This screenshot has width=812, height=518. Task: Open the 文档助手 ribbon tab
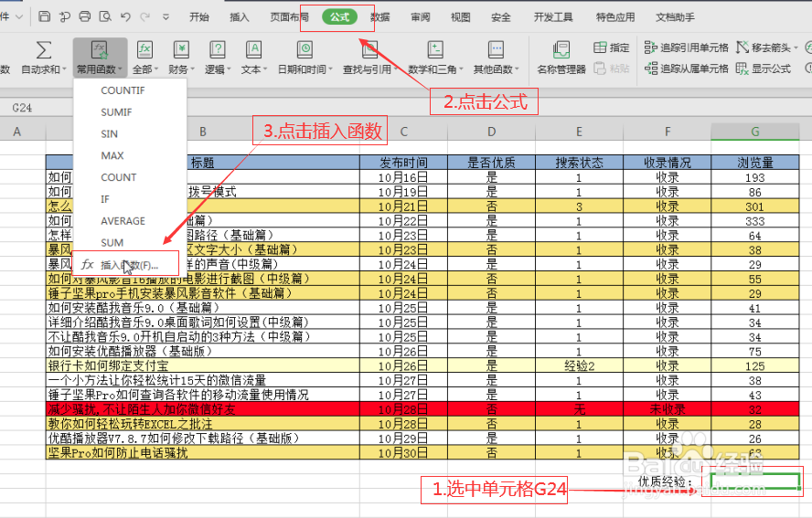675,17
